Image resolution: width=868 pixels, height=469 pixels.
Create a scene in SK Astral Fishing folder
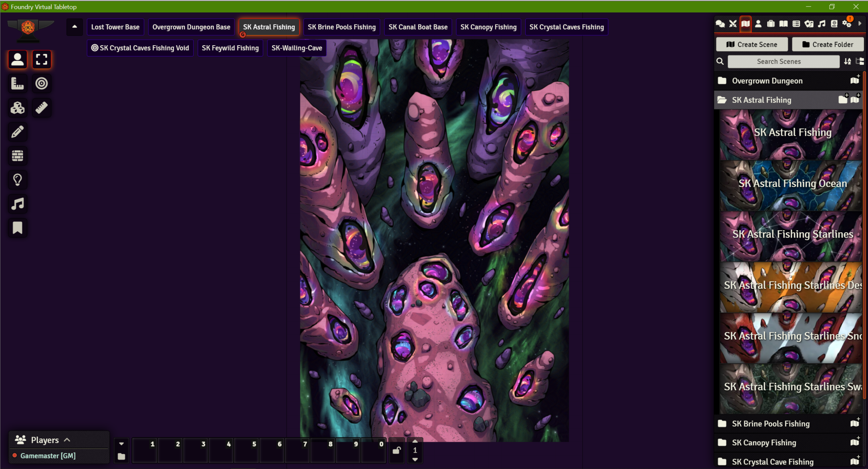855,99
